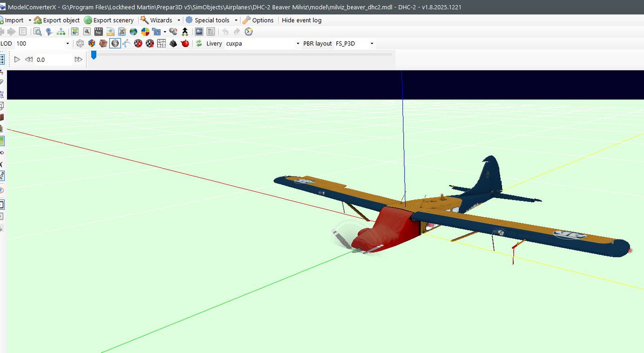Click the blank document icon
The width and height of the screenshot is (644, 353).
[23, 32]
